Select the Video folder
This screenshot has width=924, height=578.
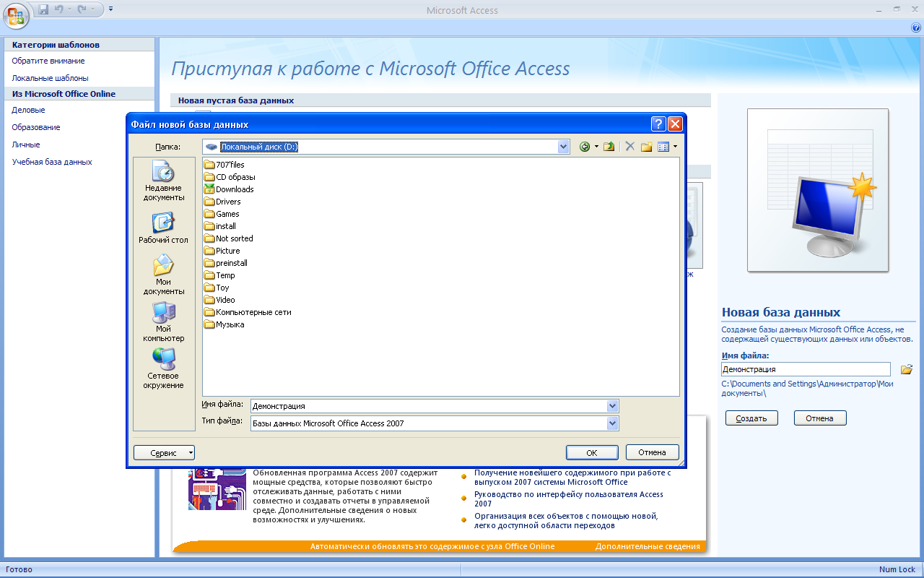point(219,300)
